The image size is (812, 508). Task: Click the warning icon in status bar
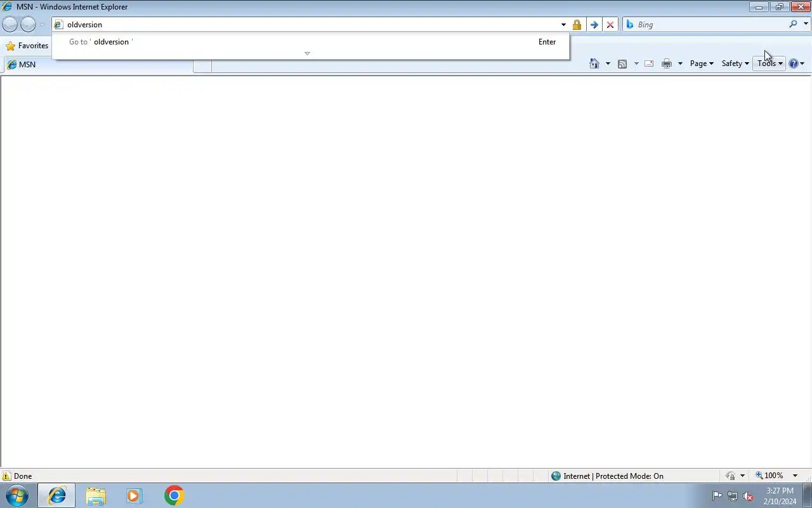point(6,476)
